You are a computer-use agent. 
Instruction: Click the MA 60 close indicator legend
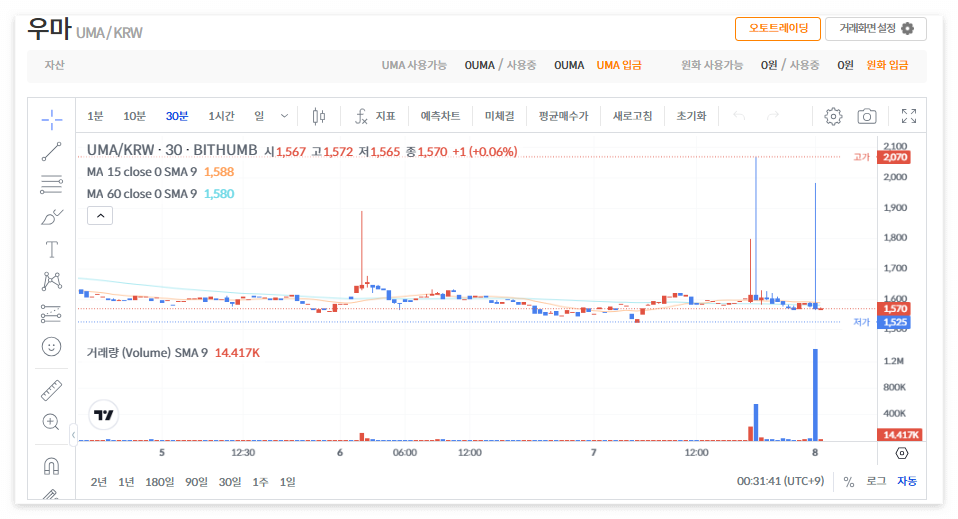click(x=142, y=194)
